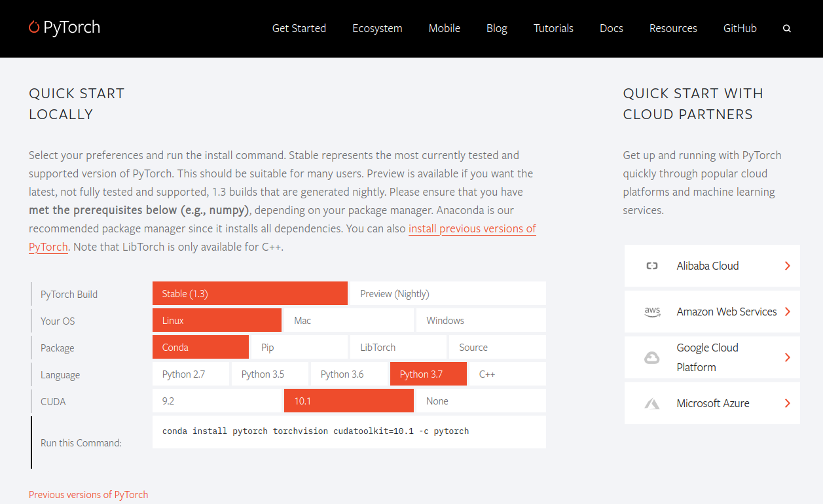This screenshot has height=504, width=823.
Task: Select the Conda package option
Action: (200, 347)
